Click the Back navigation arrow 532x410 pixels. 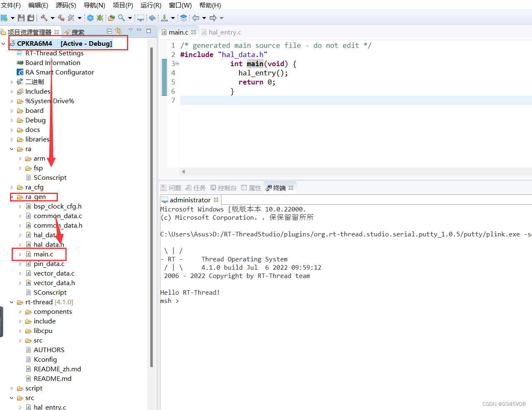click(x=196, y=18)
